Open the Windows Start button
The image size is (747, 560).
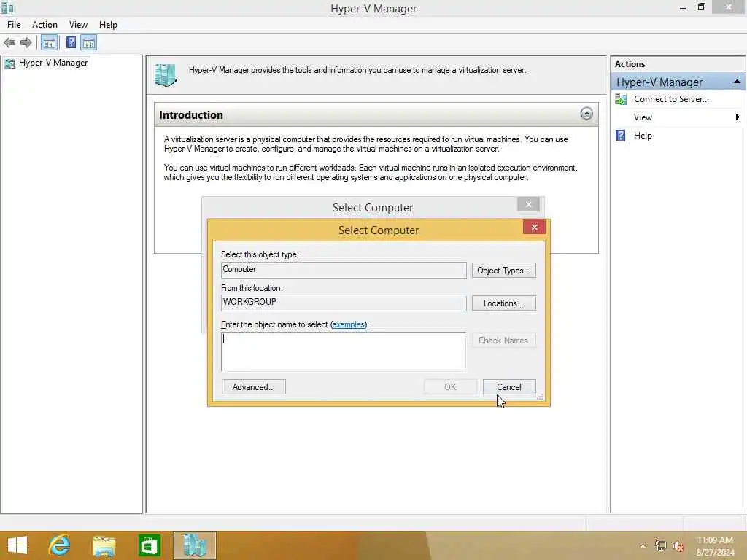[x=18, y=545]
